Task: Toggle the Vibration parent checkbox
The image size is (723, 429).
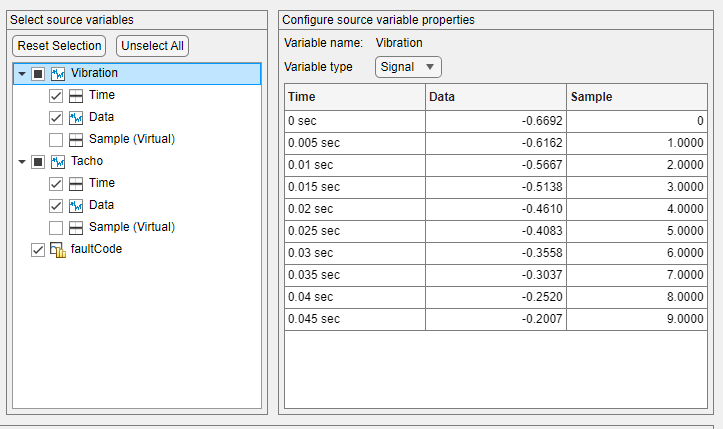Action: pos(38,74)
